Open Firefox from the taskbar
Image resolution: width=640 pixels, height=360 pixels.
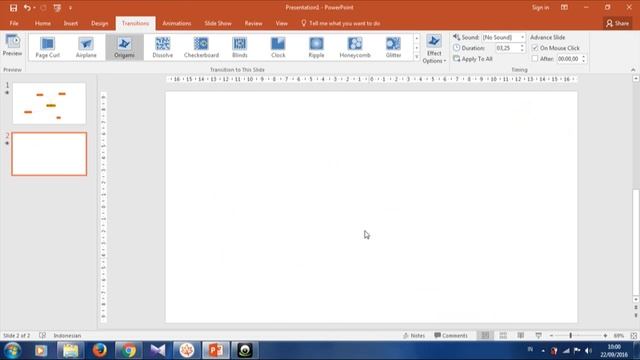(99, 350)
